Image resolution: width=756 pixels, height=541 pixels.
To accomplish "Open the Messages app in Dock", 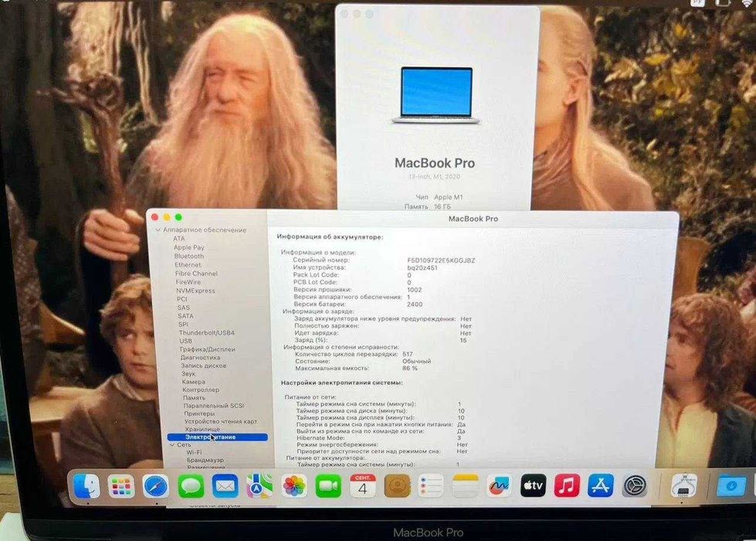I will pyautogui.click(x=191, y=486).
